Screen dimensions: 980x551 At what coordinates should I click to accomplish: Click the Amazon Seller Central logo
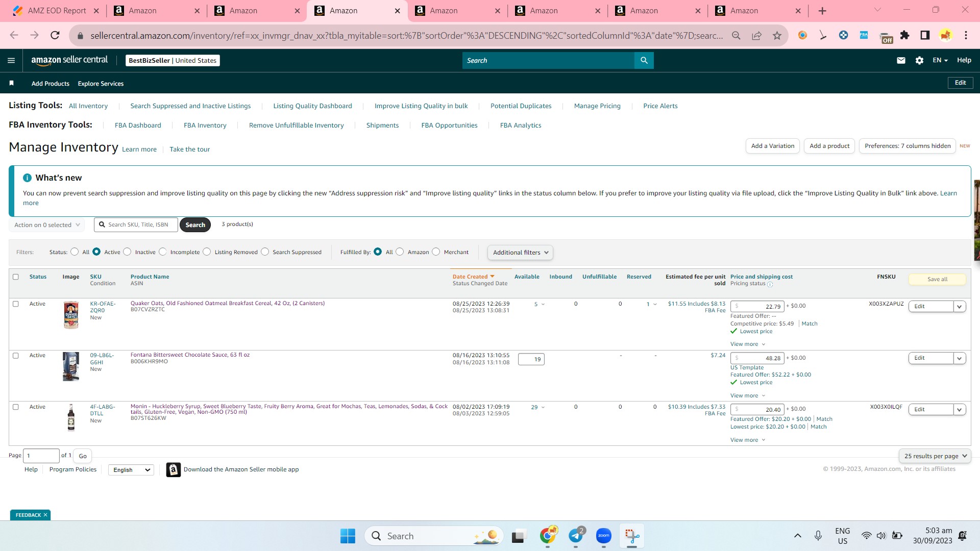69,60
